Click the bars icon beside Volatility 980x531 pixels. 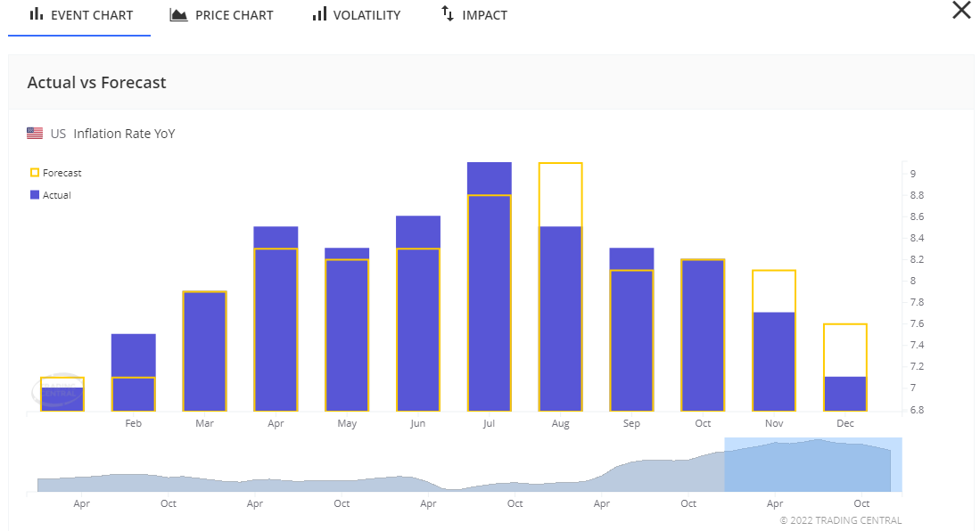[319, 13]
